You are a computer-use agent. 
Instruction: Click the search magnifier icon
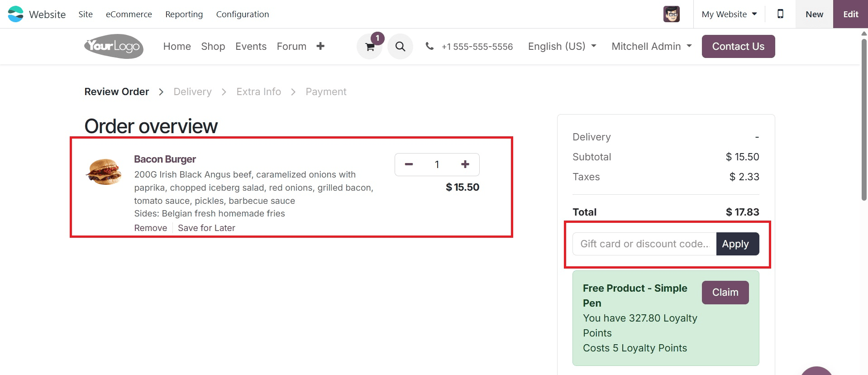point(400,46)
